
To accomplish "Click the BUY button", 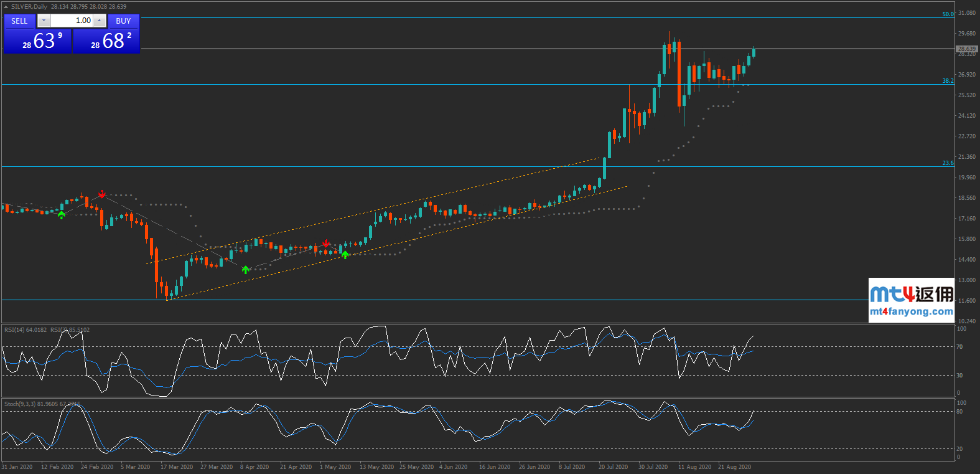I will coord(123,21).
